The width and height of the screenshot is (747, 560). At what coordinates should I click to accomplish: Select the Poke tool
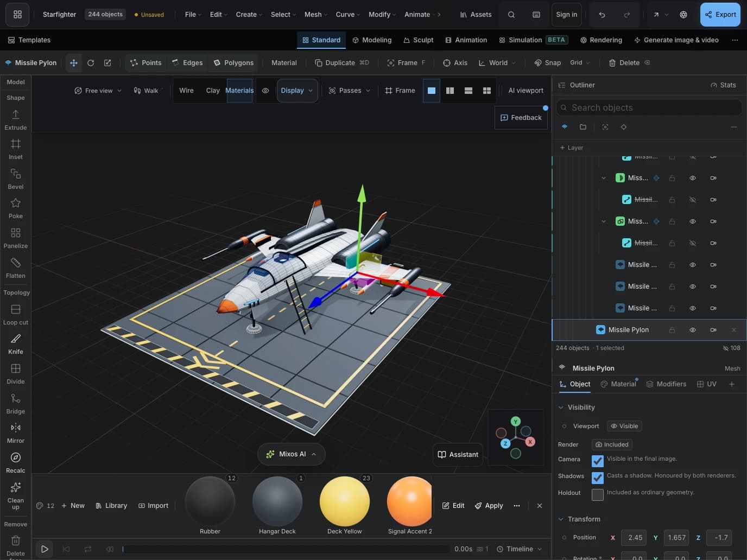16,208
